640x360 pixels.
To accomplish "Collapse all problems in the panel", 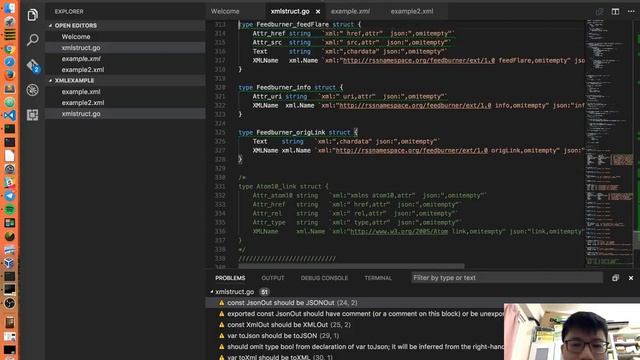I will 615,278.
